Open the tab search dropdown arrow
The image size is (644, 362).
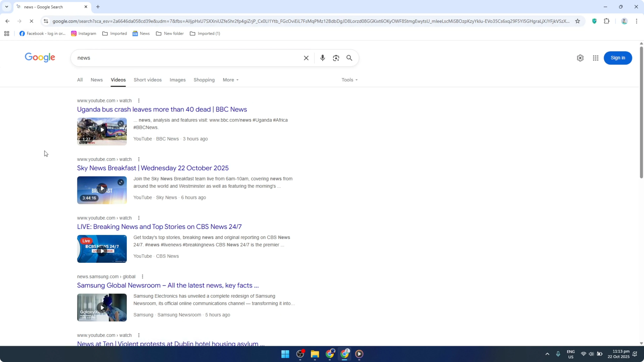point(7,7)
